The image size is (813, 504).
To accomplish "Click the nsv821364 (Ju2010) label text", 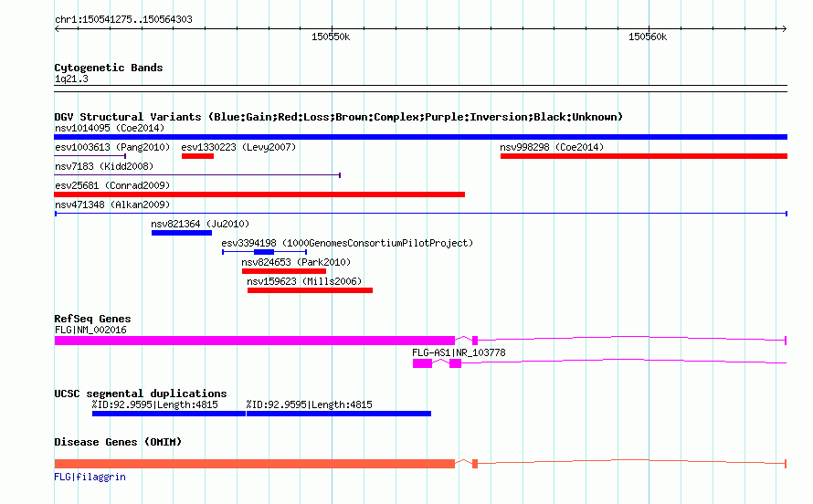I will pos(200,224).
